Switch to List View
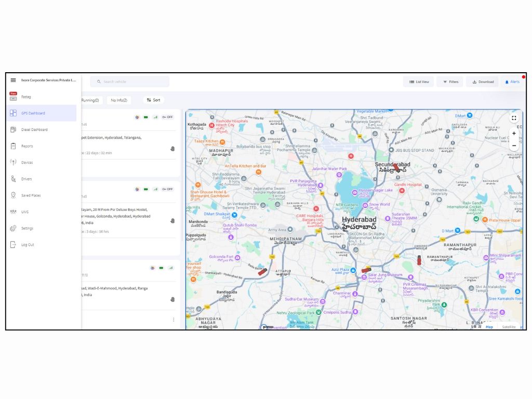 coord(419,82)
